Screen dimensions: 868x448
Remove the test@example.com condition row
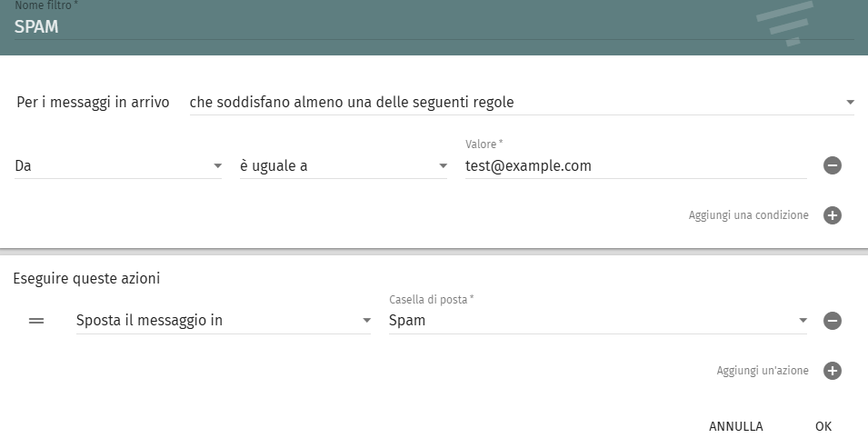[x=833, y=165]
